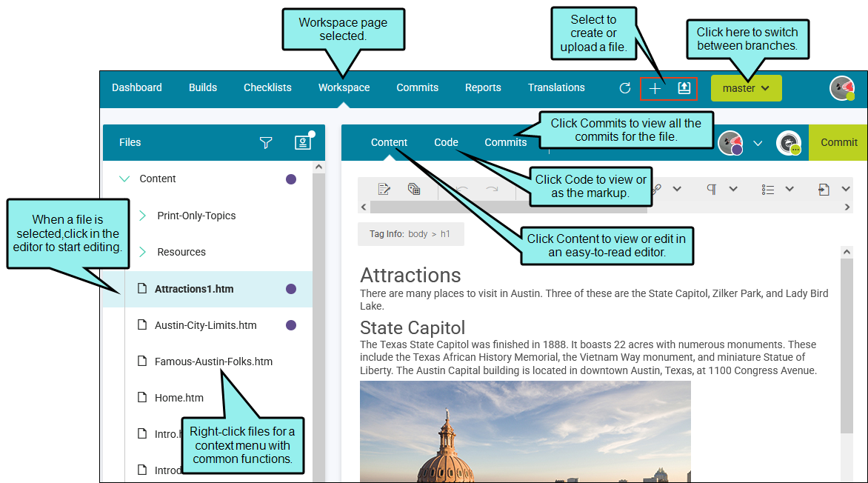Screen dimensions: 868x483
Task: Refresh the workspace with the reload icon
Action: (x=625, y=88)
